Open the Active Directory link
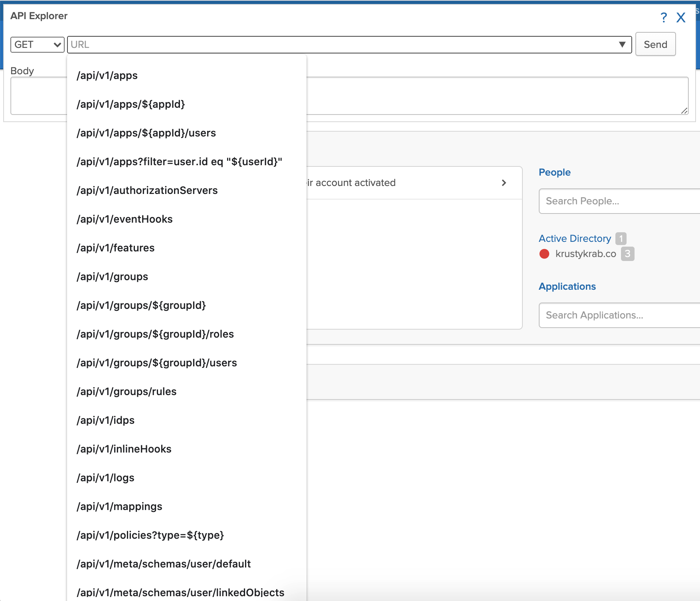 point(575,239)
